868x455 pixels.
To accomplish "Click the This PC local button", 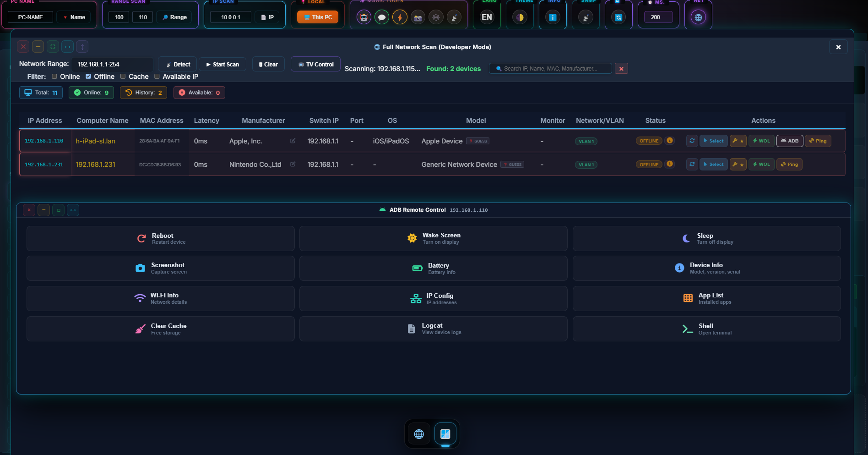I will click(x=318, y=17).
